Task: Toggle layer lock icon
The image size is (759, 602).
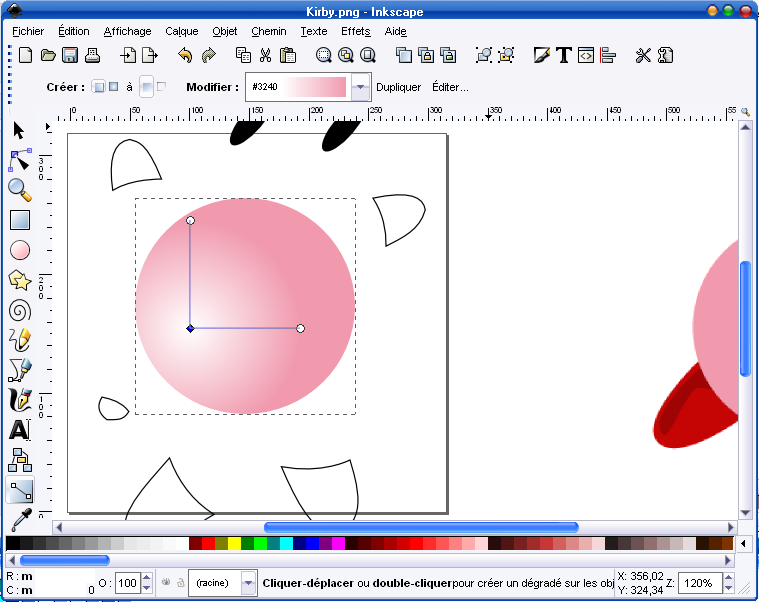Action: (x=181, y=582)
